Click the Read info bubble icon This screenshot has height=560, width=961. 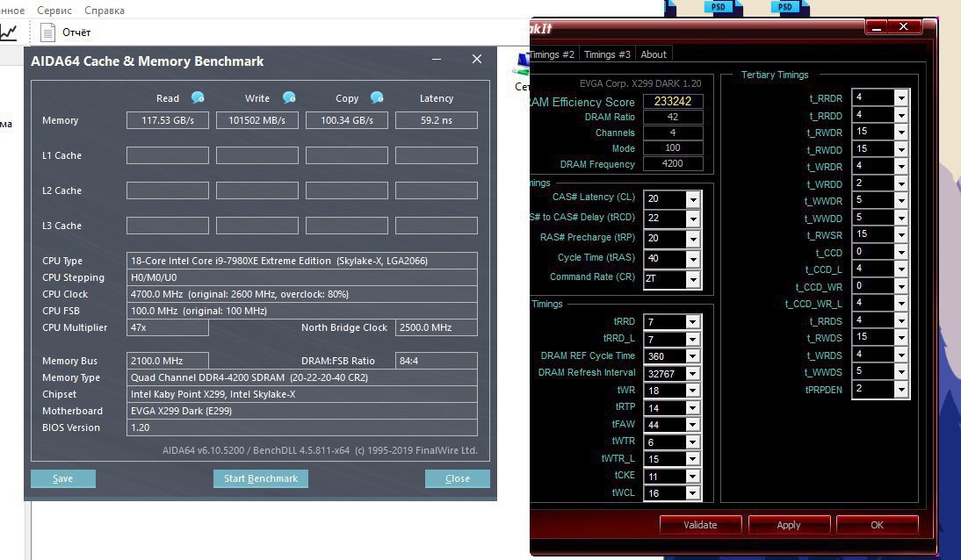[x=198, y=97]
